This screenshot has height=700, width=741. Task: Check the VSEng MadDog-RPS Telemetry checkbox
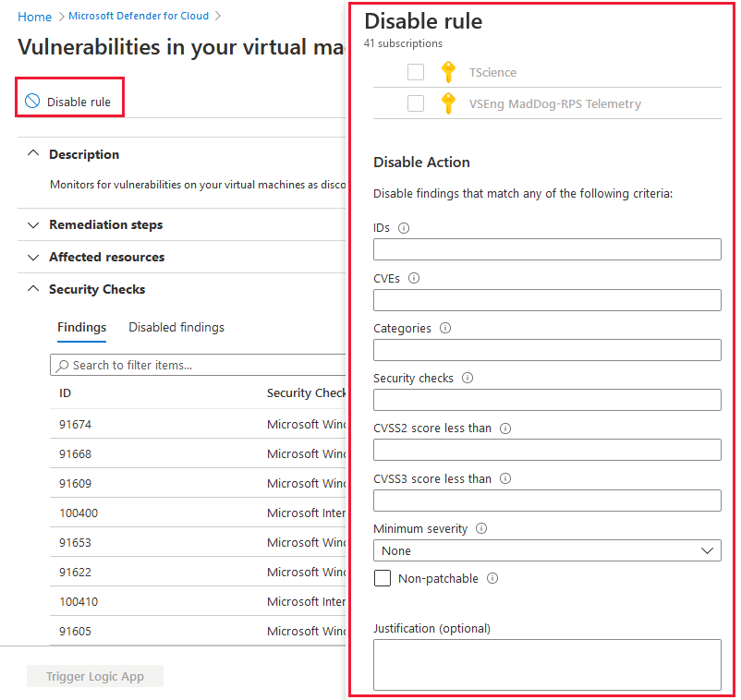(416, 103)
